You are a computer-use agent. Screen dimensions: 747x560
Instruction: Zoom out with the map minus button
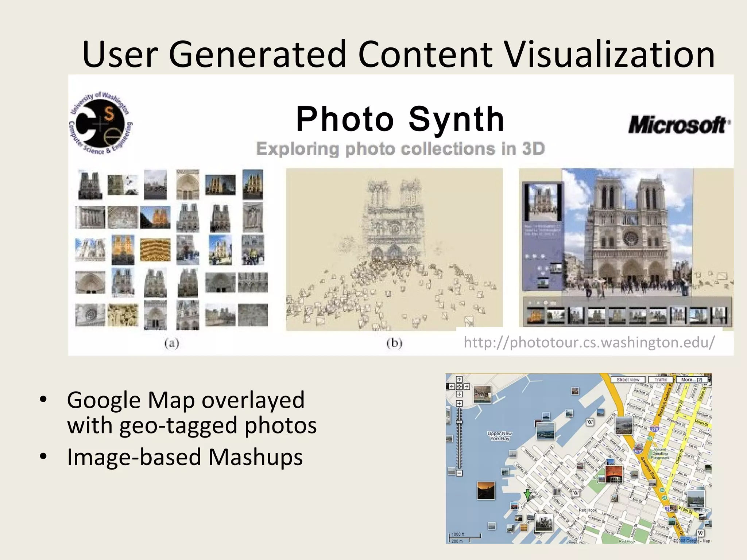(x=459, y=473)
